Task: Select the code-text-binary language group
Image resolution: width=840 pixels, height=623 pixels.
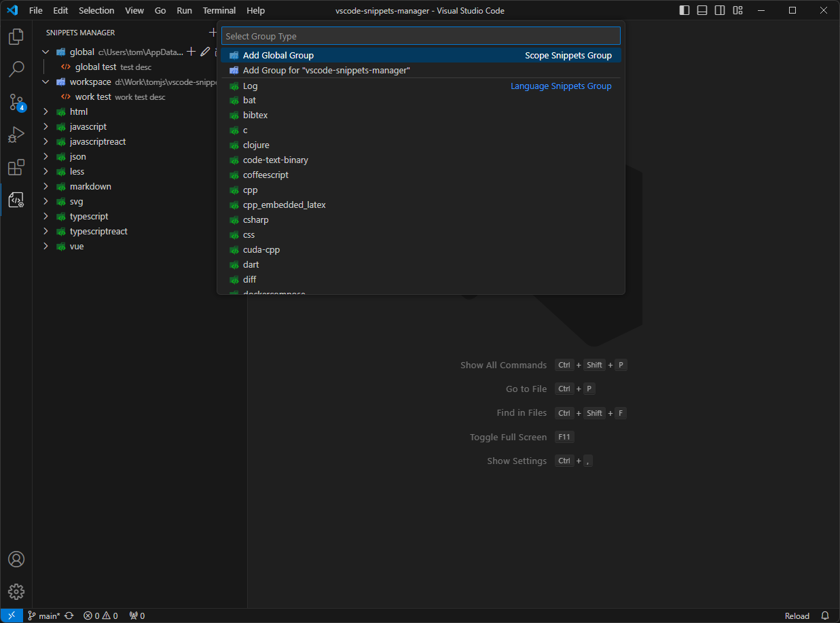Action: coord(421,160)
